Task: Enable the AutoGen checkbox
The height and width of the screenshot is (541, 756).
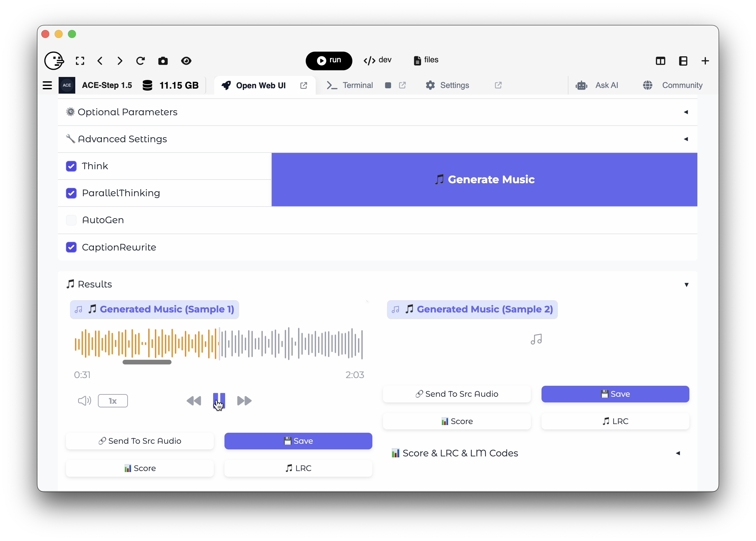Action: [x=71, y=220]
